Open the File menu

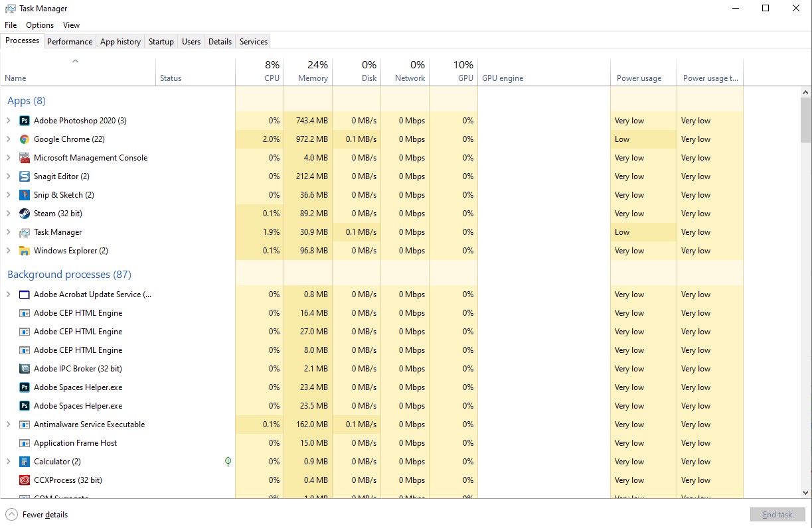click(11, 25)
